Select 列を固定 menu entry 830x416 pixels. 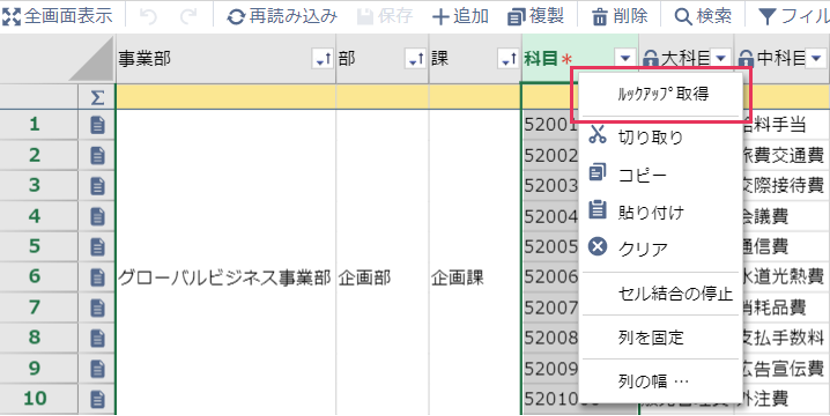pyautogui.click(x=651, y=338)
